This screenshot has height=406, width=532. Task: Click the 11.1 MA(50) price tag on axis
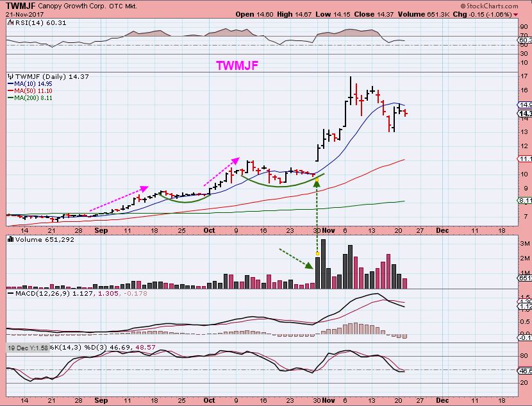[524, 159]
